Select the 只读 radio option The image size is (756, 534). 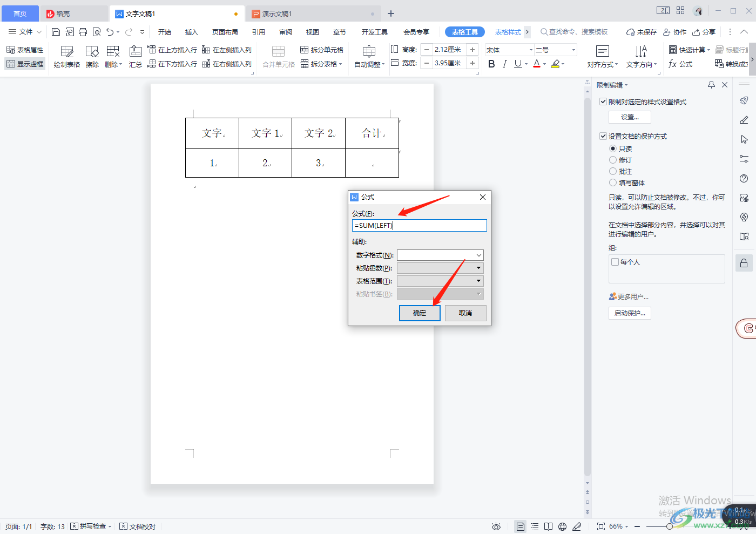coord(613,148)
